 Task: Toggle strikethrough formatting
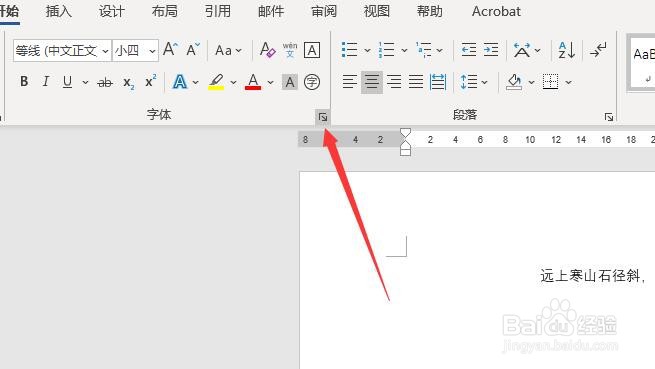tap(104, 82)
